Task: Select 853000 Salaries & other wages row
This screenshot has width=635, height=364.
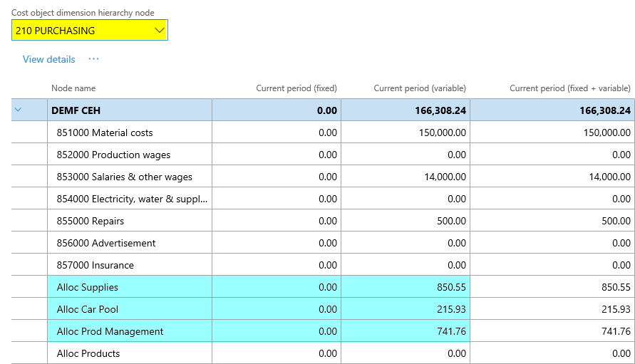Action: [124, 177]
